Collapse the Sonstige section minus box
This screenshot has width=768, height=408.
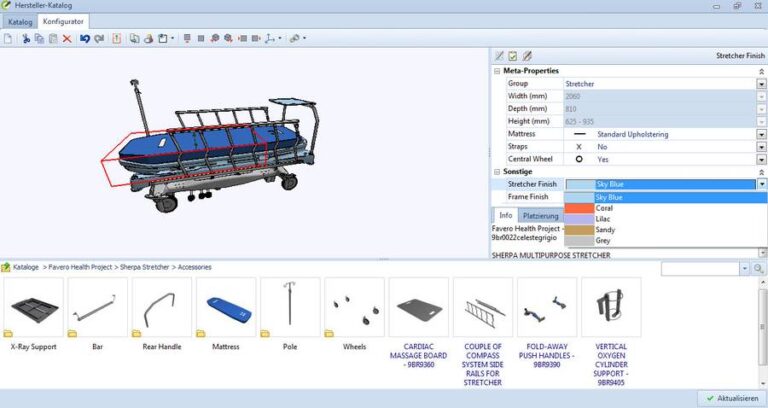click(498, 171)
